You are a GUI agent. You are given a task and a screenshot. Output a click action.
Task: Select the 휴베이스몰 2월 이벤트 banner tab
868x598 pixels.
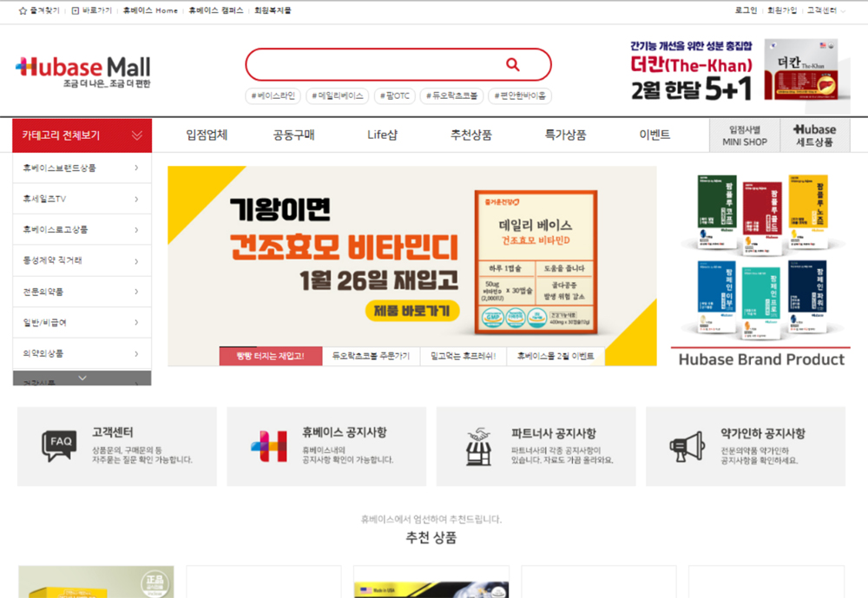coord(556,356)
